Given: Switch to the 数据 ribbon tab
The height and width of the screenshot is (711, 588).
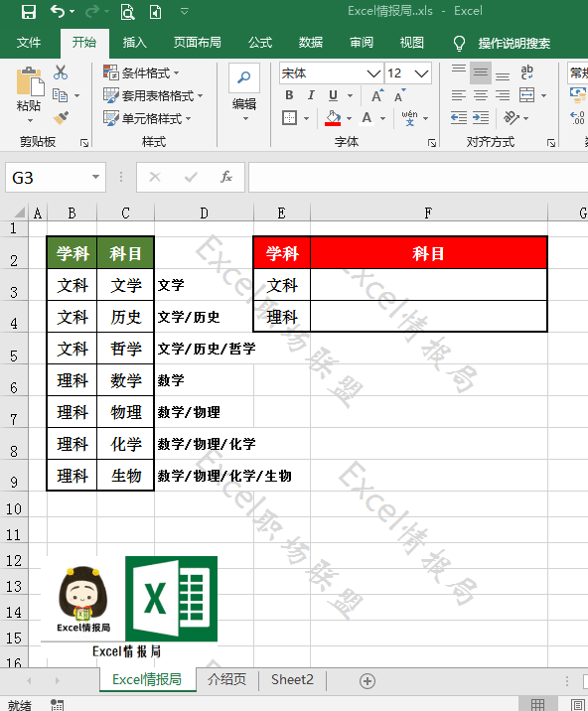Looking at the screenshot, I should click(311, 43).
